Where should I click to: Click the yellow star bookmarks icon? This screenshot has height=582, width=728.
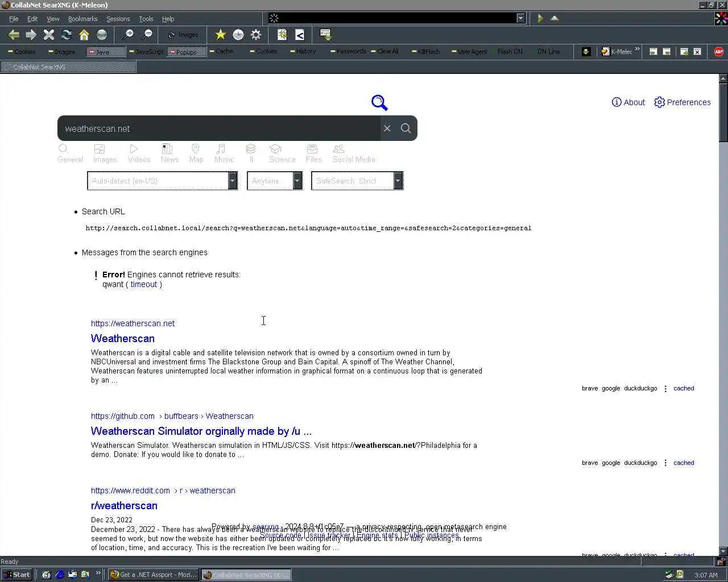click(221, 35)
